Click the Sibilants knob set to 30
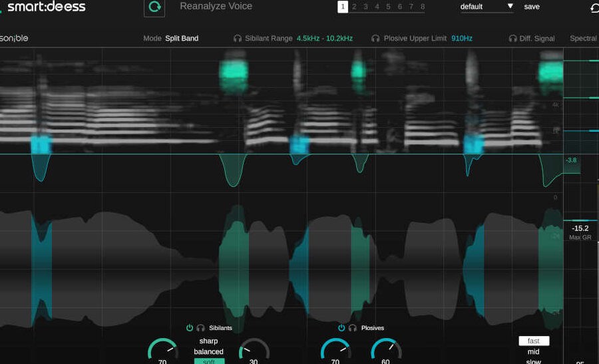Image resolution: width=599 pixels, height=364 pixels. (254, 350)
